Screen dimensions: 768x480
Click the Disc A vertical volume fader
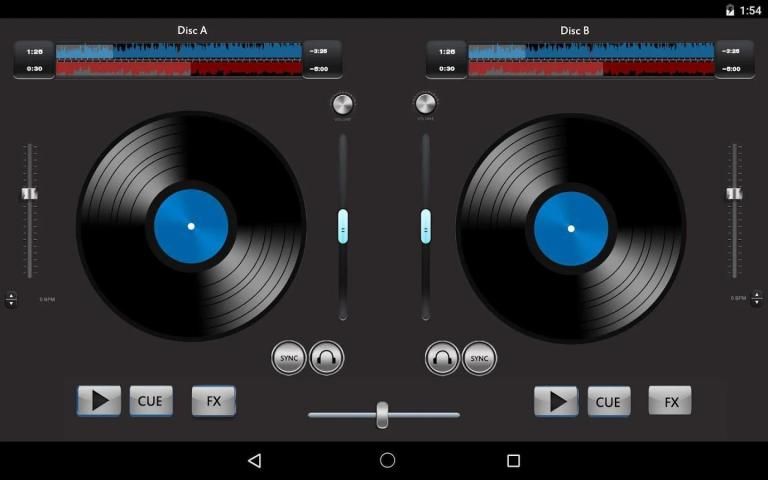click(343, 226)
